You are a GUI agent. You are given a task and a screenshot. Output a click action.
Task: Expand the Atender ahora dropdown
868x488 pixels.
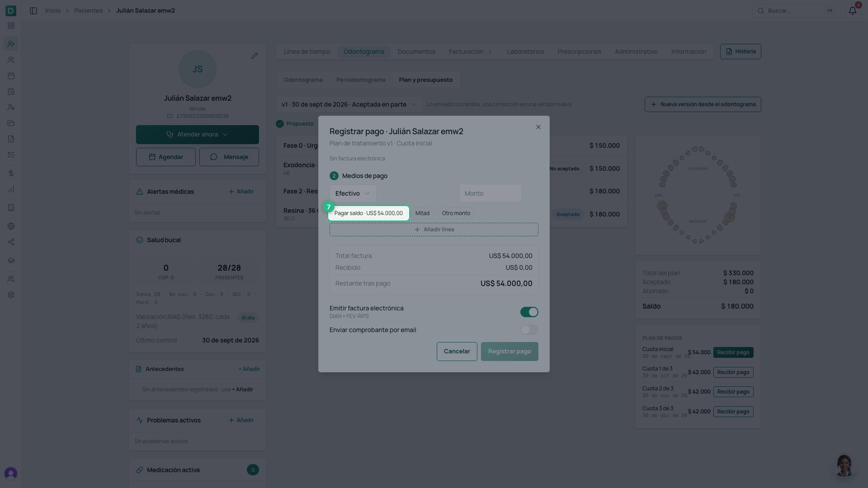click(x=198, y=135)
